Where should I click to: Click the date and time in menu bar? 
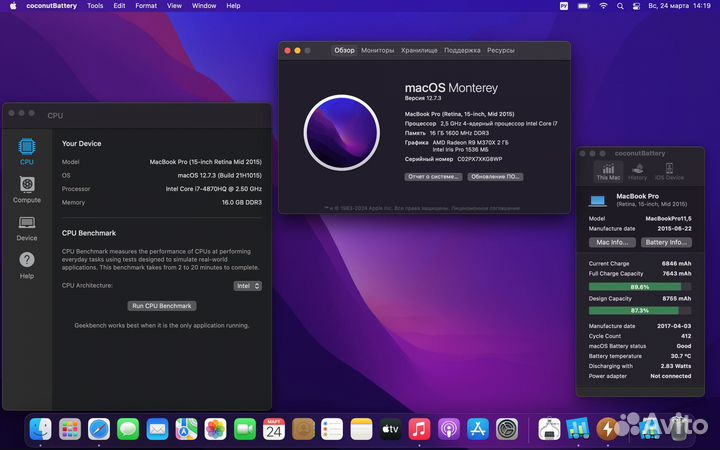point(679,6)
